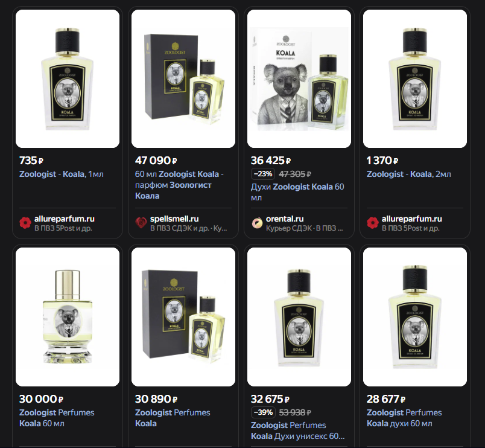Screen dimensions: 485x448
Task: Select the boxed bottle thumbnail priced 30 890 ₽
Action: [x=183, y=317]
